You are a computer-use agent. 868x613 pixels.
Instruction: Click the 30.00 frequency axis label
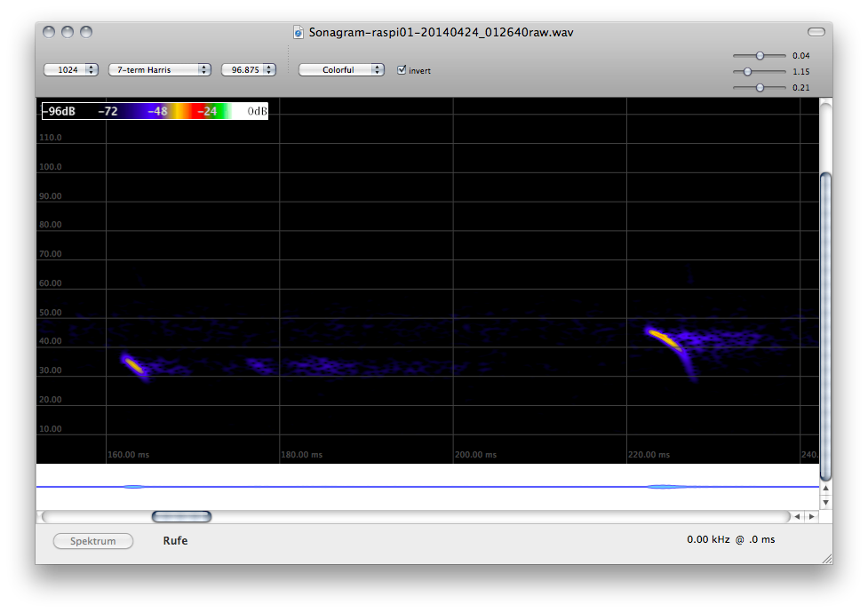tap(51, 370)
